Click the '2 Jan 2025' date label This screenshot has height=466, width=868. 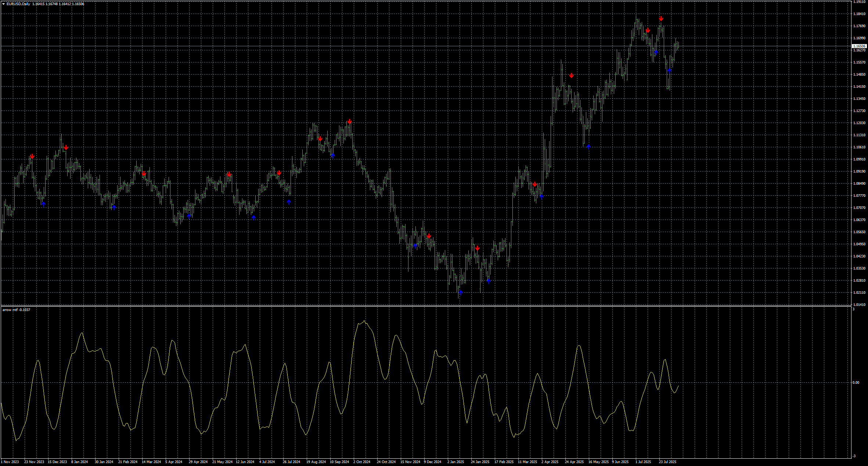click(456, 462)
